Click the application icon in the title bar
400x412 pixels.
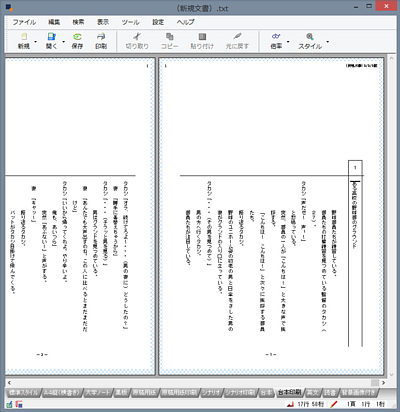9,7
